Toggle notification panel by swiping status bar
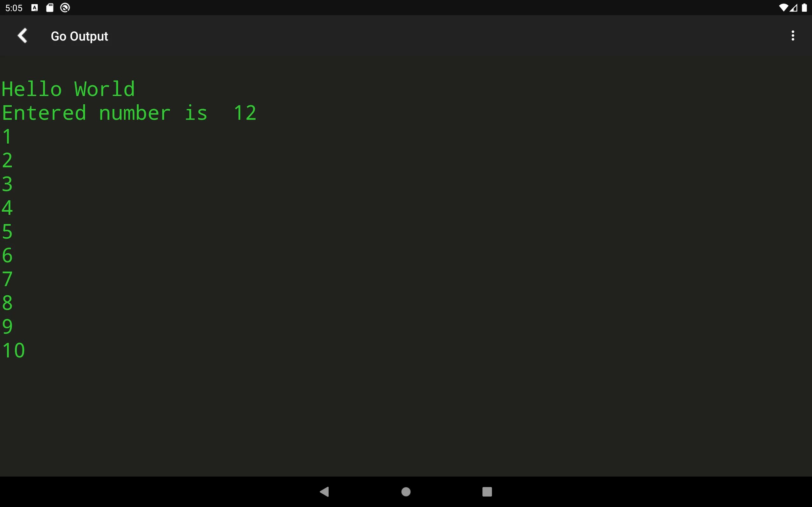This screenshot has width=812, height=507. 406,8
